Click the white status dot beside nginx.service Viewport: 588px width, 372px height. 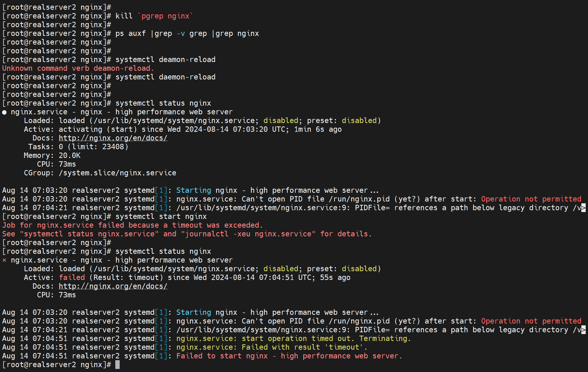pyautogui.click(x=4, y=112)
